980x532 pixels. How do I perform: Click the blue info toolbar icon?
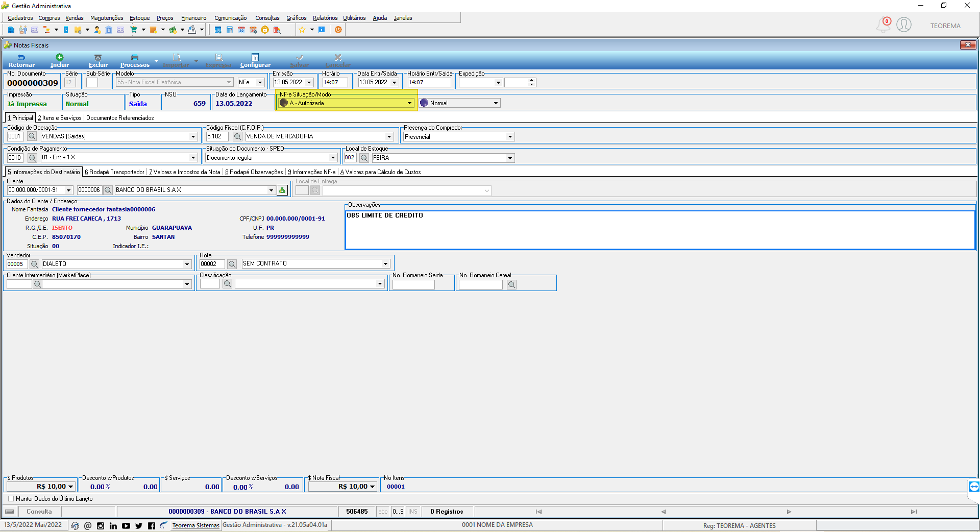pos(322,30)
